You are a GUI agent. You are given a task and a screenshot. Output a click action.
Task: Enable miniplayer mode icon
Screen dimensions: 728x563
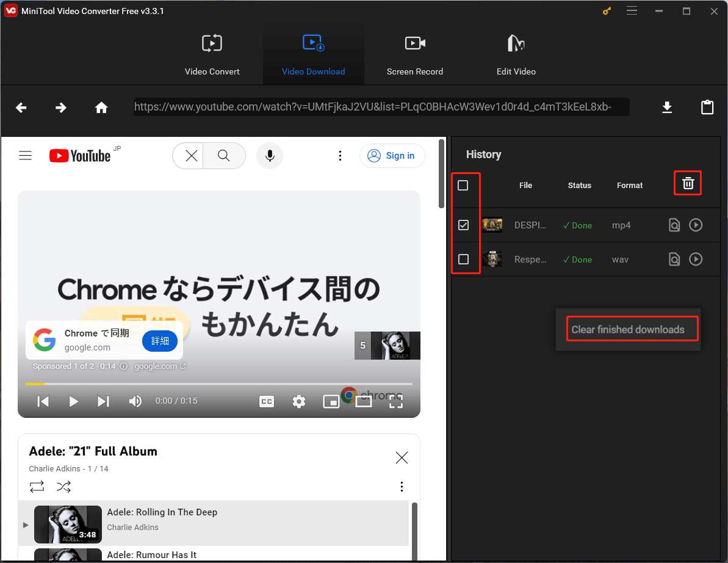[331, 402]
